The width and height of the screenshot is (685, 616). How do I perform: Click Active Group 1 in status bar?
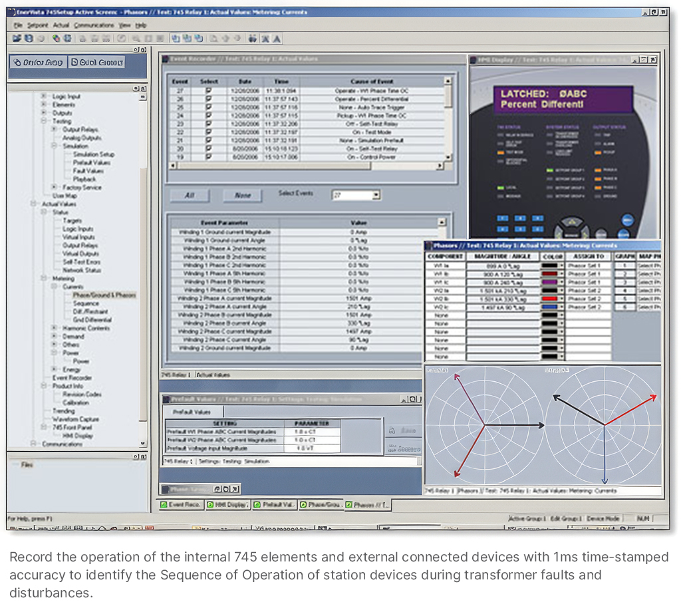point(527,518)
